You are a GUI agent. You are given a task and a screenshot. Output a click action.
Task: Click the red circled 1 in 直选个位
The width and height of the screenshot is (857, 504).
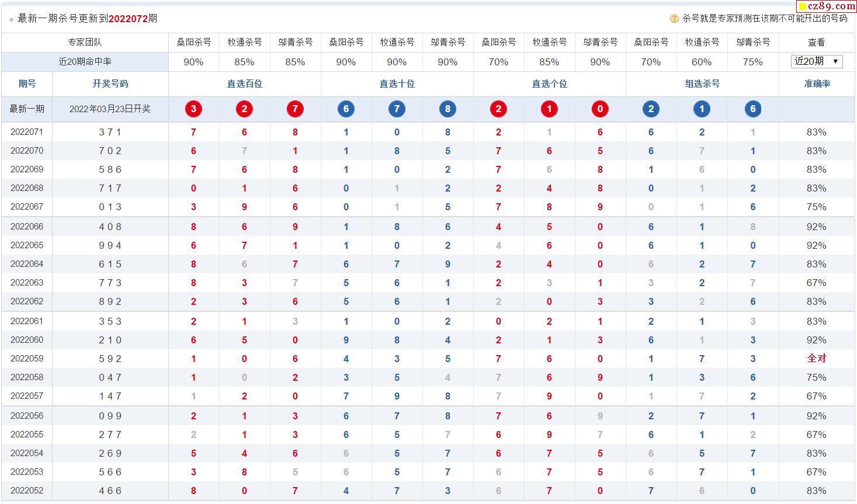[549, 109]
